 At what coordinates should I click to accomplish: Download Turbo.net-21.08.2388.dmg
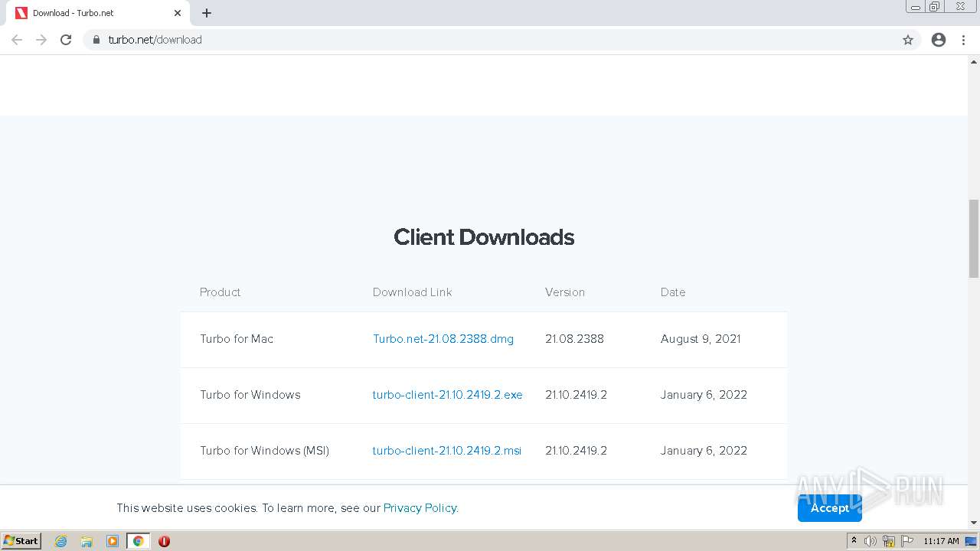pyautogui.click(x=443, y=339)
